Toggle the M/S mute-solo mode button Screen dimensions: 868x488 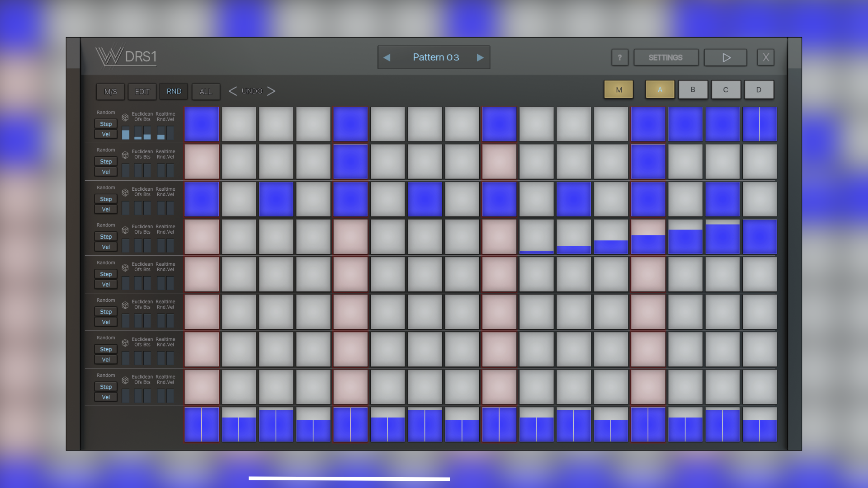(x=111, y=91)
